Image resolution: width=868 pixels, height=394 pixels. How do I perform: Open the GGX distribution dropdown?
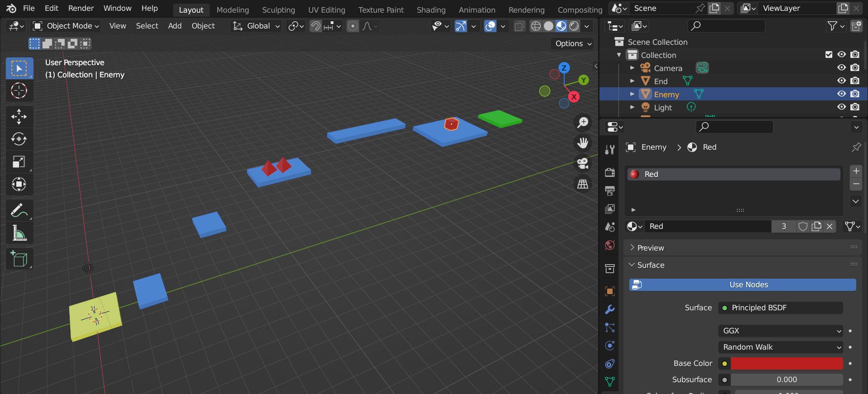(781, 331)
